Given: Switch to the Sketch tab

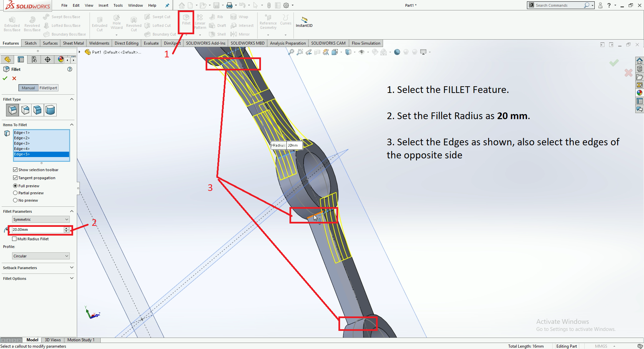Looking at the screenshot, I should (31, 43).
